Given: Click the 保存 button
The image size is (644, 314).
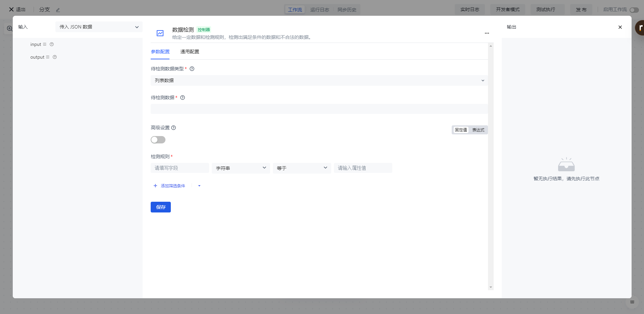Looking at the screenshot, I should pos(160,207).
